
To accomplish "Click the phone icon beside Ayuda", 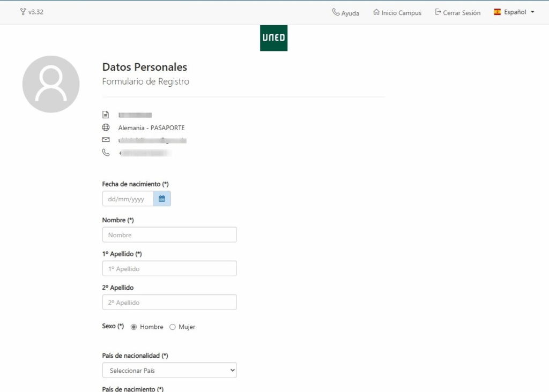I will [x=336, y=12].
